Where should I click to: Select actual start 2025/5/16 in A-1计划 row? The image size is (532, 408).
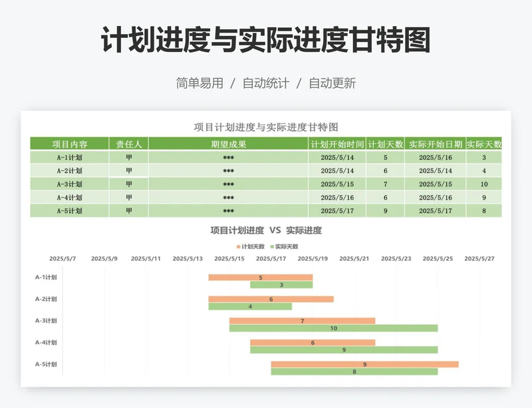click(436, 157)
